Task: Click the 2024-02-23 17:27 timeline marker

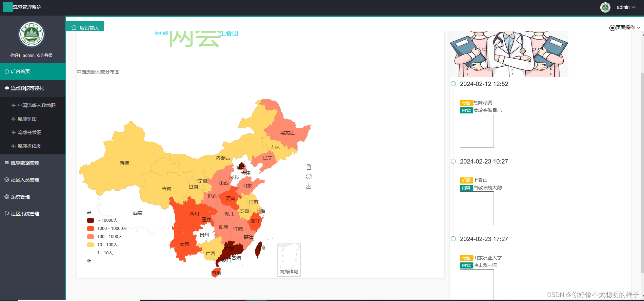Action: pyautogui.click(x=453, y=239)
